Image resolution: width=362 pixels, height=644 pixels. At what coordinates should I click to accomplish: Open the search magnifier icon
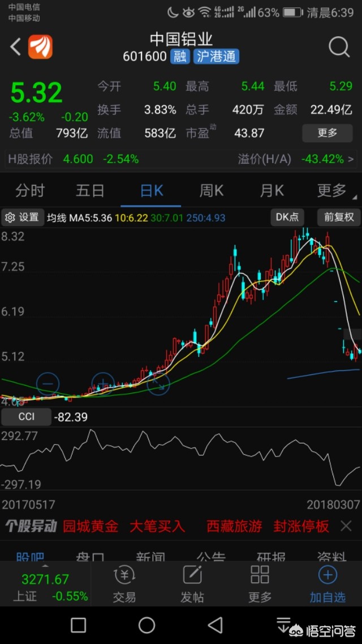pos(339,47)
